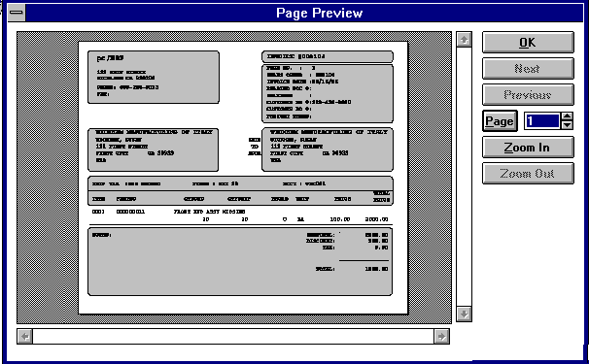Click the vertical scrollbar track

click(x=464, y=177)
